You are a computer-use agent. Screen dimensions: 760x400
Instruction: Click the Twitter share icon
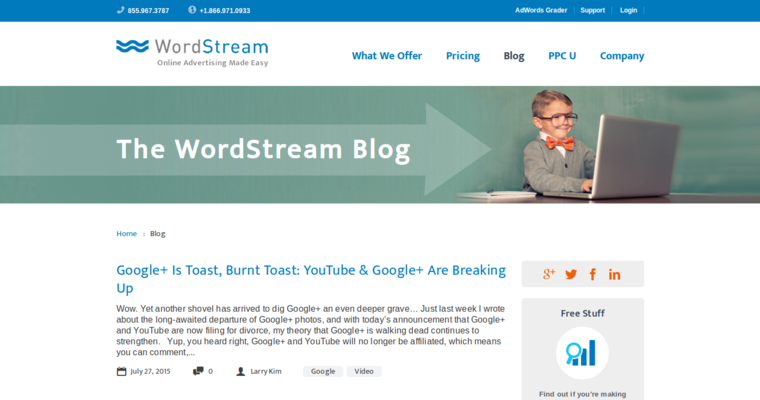click(x=571, y=274)
